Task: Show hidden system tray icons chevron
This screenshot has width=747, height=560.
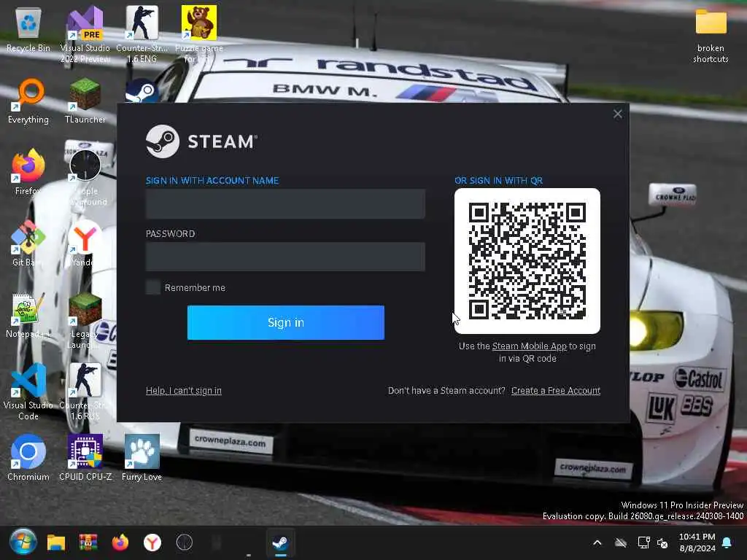Action: point(597,542)
